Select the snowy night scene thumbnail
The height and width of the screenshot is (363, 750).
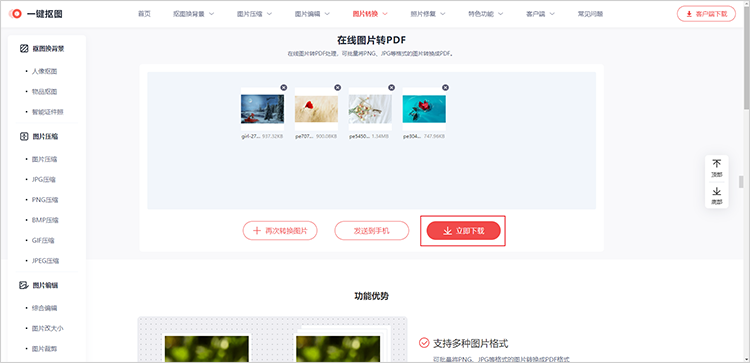point(263,109)
